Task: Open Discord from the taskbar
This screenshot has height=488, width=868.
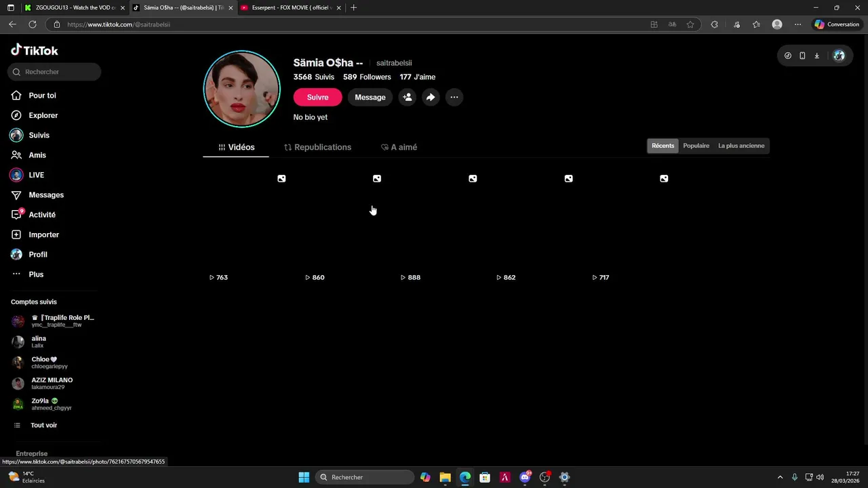Action: point(525,477)
